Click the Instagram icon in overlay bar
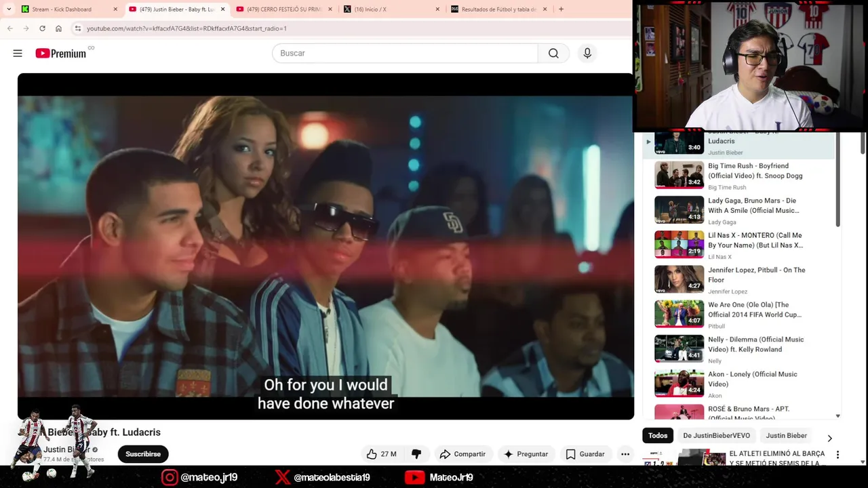The image size is (868, 488). click(170, 477)
